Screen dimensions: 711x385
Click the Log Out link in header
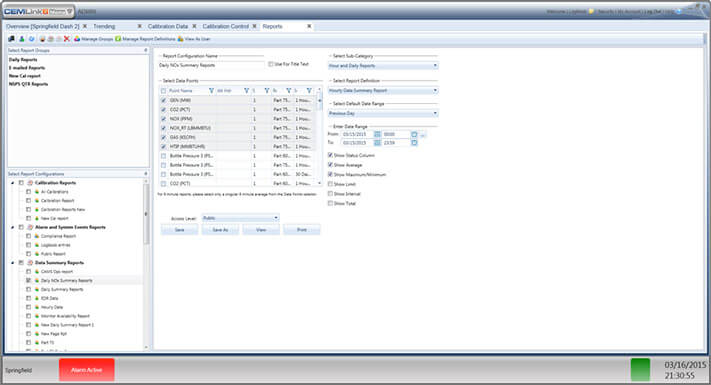point(652,11)
